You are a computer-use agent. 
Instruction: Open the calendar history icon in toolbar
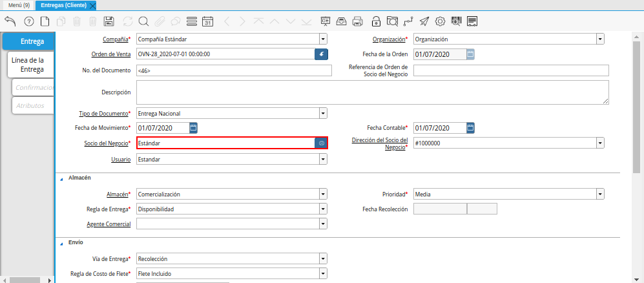pyautogui.click(x=207, y=21)
